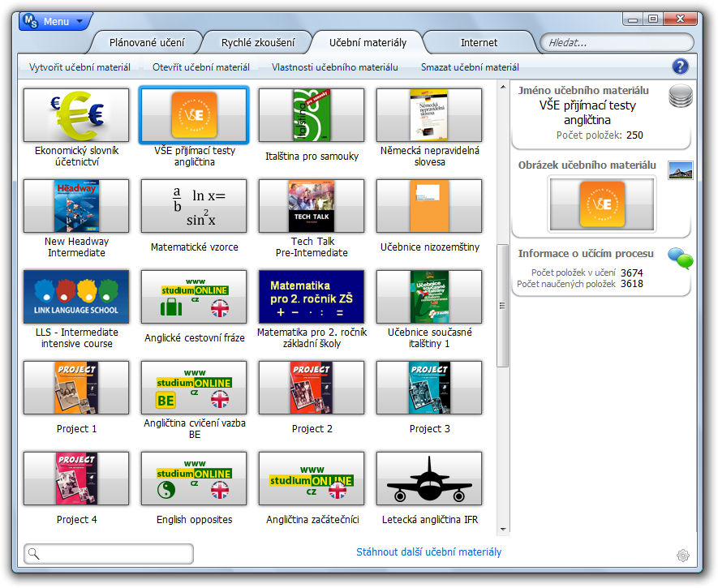718x588 pixels.
Task: Switch to Plánované učení tab
Action: [147, 42]
